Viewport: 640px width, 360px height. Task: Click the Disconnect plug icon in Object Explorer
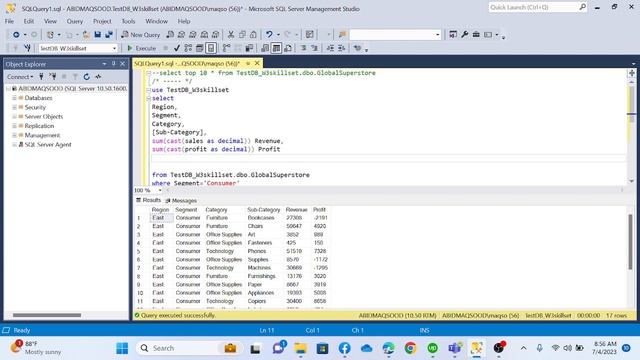click(53, 77)
